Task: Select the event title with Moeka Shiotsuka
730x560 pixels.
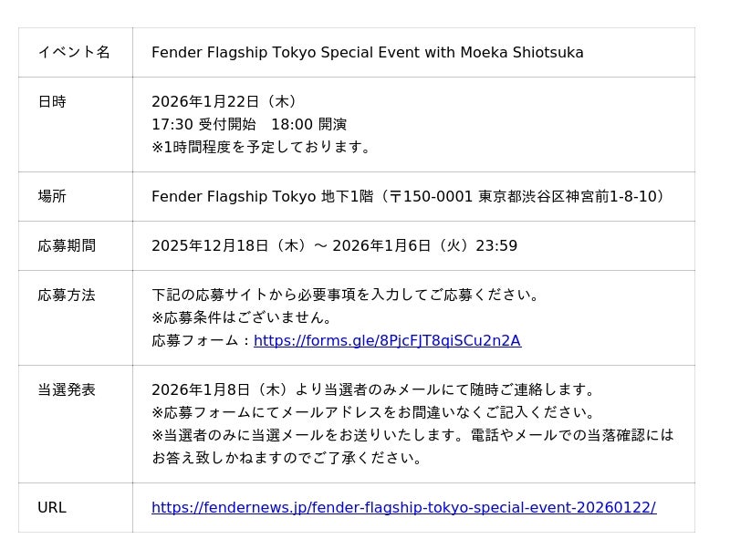Action: point(367,53)
